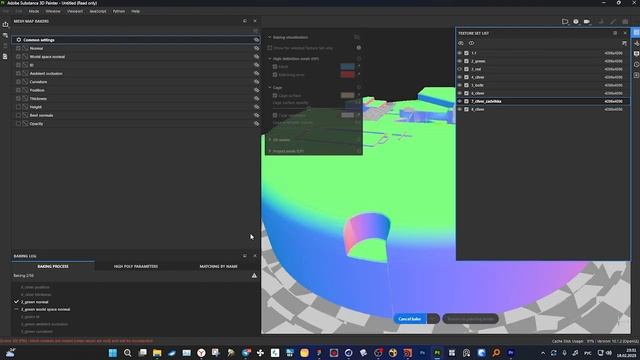This screenshot has height=360, width=640.
Task: Click the warning triangle icon in the Baking Log
Action: [254, 276]
